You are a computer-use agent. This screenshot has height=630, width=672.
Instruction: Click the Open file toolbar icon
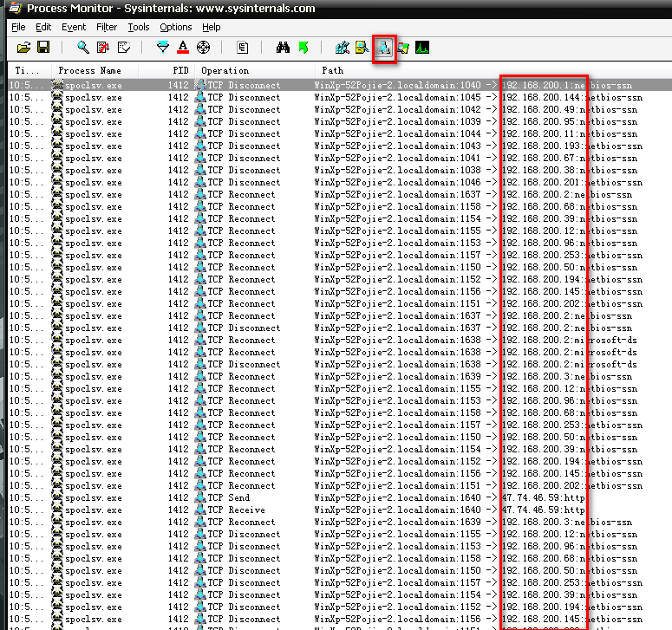23,47
